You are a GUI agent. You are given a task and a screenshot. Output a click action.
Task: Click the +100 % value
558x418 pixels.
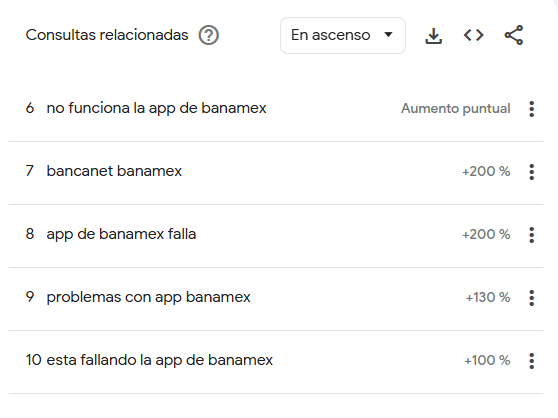[487, 360]
